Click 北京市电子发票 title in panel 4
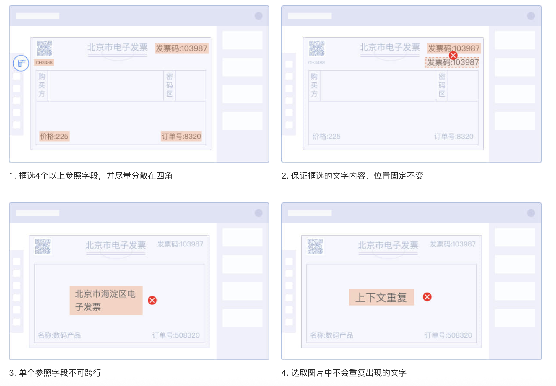The height and width of the screenshot is (386, 556). click(388, 245)
